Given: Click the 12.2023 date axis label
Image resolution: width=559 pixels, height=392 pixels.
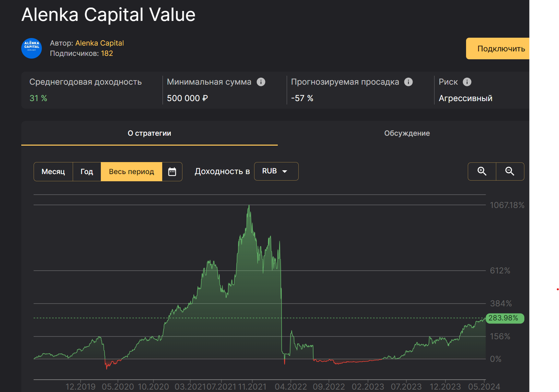Looking at the screenshot, I should 445,387.
